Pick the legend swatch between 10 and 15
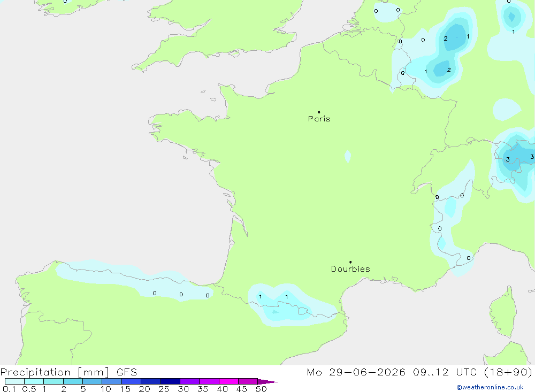This screenshot has height=392, width=535. 112,381
